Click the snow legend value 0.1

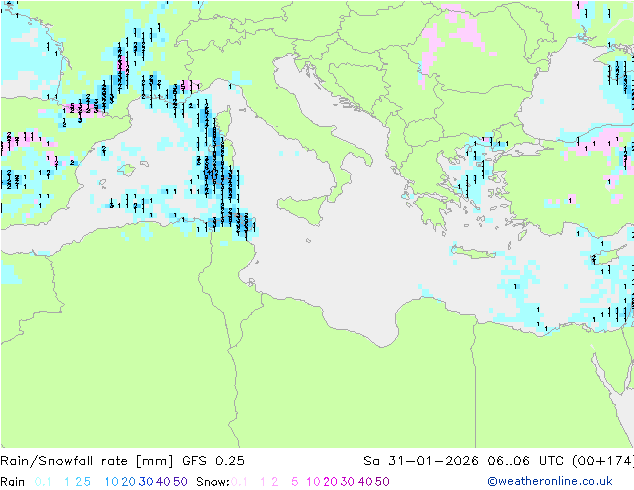pyautogui.click(x=239, y=482)
